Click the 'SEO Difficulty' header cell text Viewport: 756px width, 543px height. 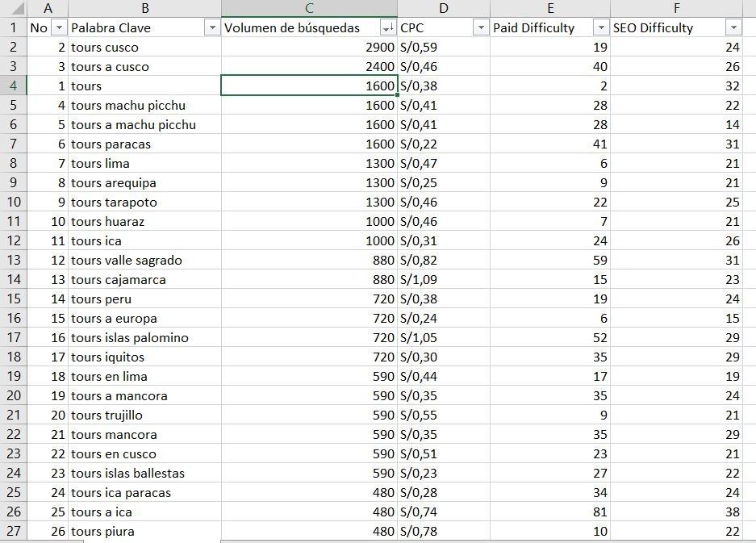[653, 28]
